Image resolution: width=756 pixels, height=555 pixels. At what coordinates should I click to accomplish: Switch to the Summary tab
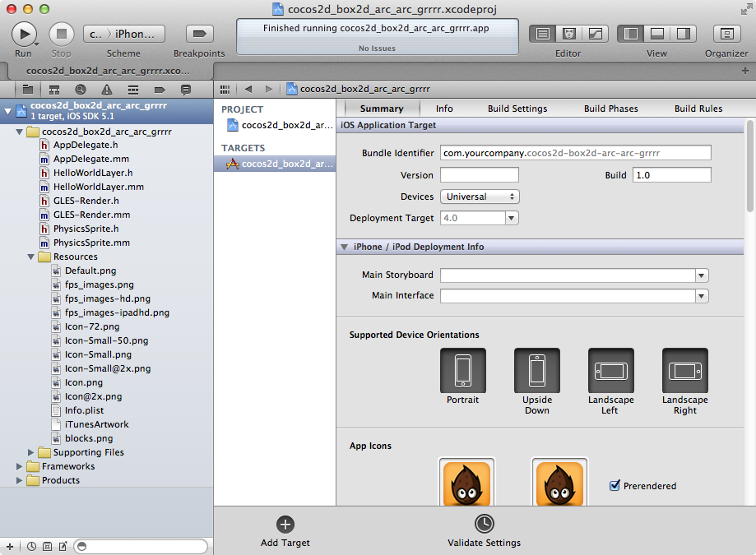(382, 109)
